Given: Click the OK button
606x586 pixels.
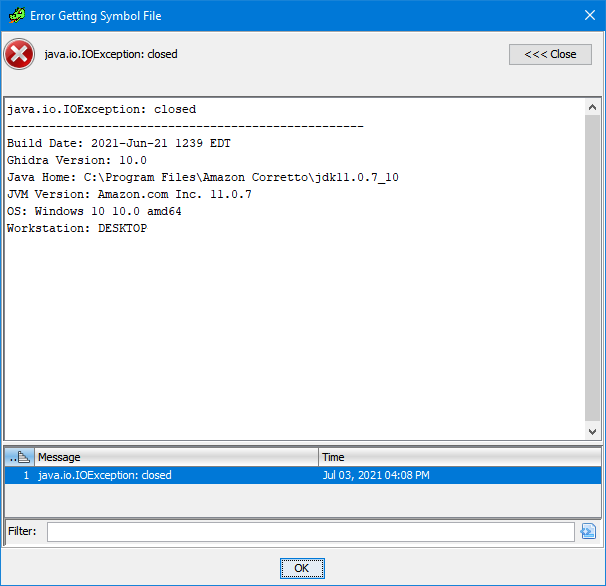Looking at the screenshot, I should 302,568.
